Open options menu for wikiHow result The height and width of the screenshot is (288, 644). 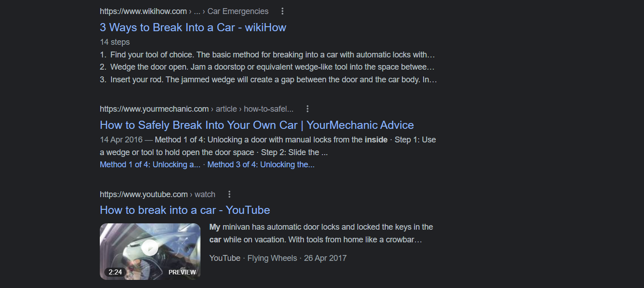(283, 11)
